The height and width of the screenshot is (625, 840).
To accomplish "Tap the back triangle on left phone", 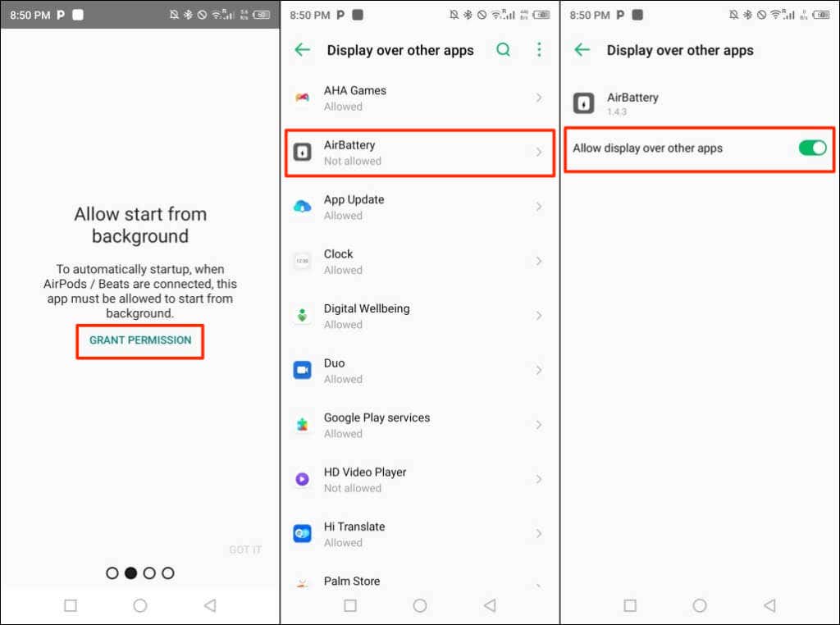I will 210,605.
